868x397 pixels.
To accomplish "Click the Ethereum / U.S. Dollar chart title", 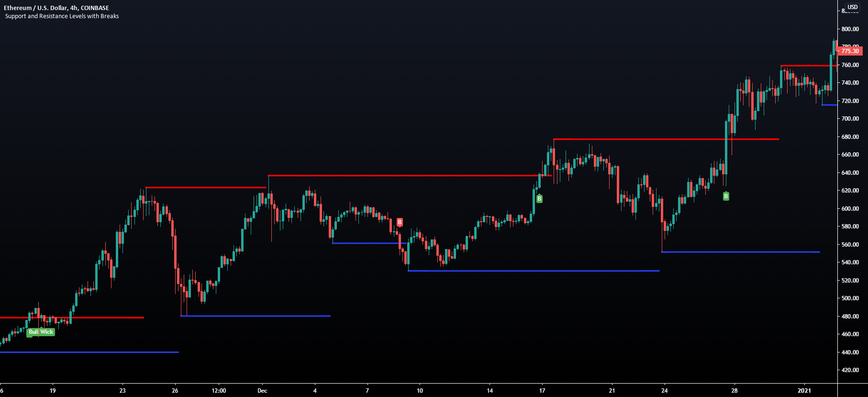I will [56, 8].
